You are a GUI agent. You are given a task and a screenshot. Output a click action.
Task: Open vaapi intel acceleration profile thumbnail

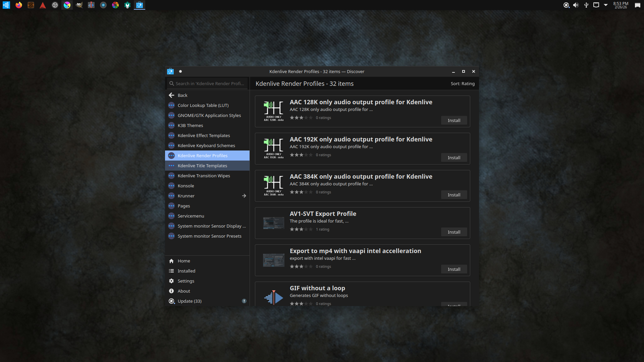274,260
